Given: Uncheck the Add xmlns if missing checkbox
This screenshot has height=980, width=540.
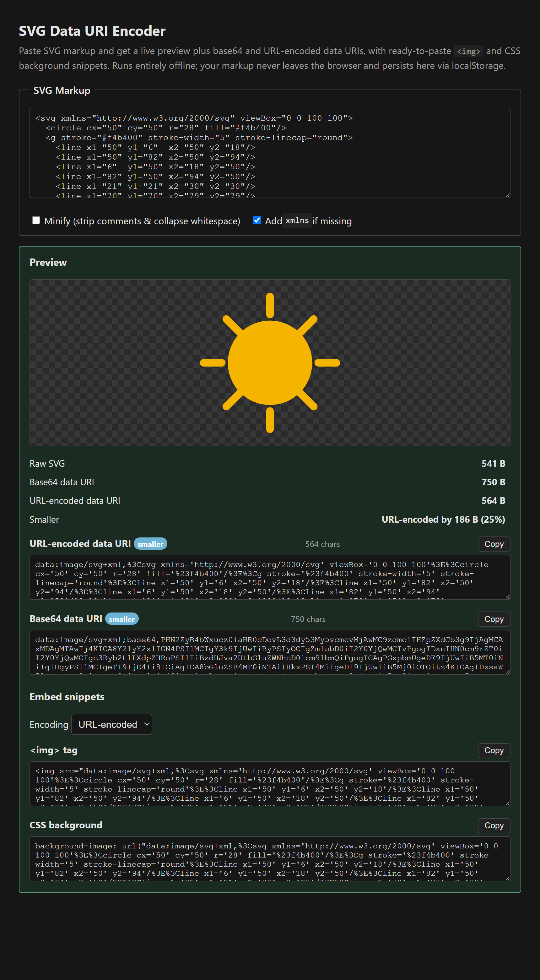Looking at the screenshot, I should [257, 220].
